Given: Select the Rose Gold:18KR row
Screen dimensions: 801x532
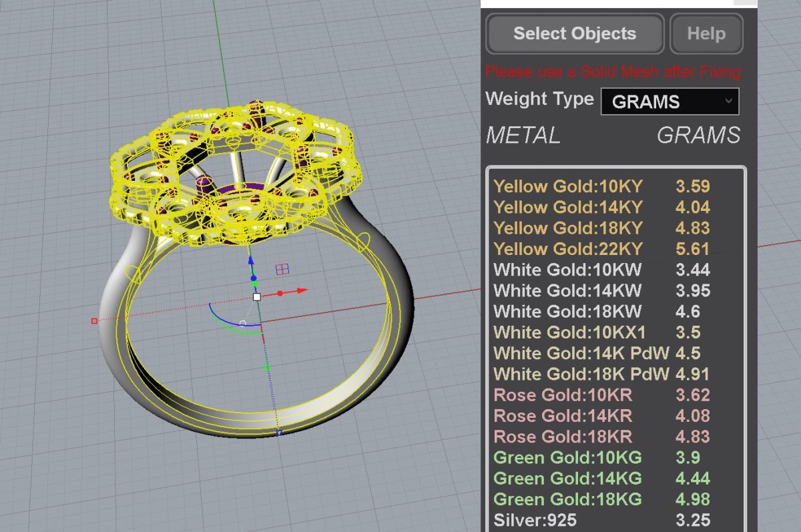Looking at the screenshot, I should pyautogui.click(x=602, y=437).
